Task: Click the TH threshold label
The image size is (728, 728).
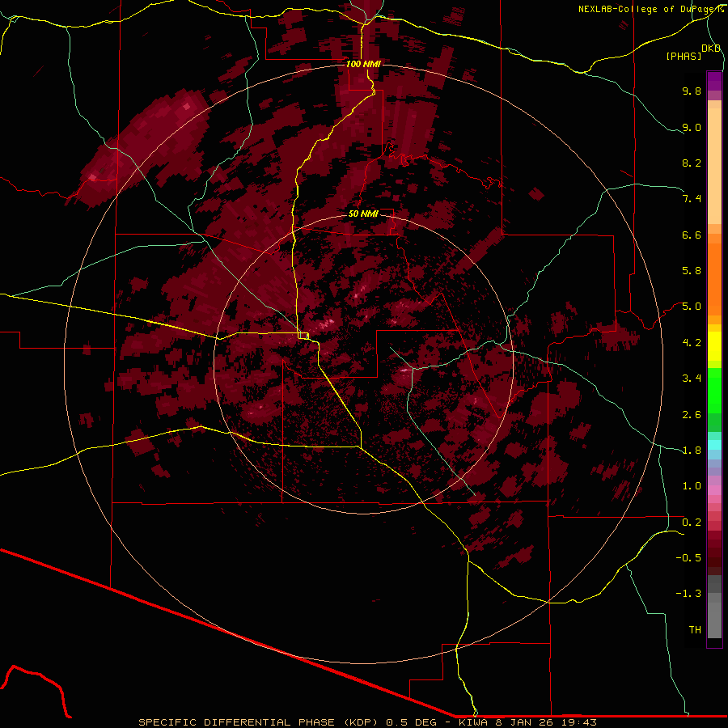Action: point(695,630)
